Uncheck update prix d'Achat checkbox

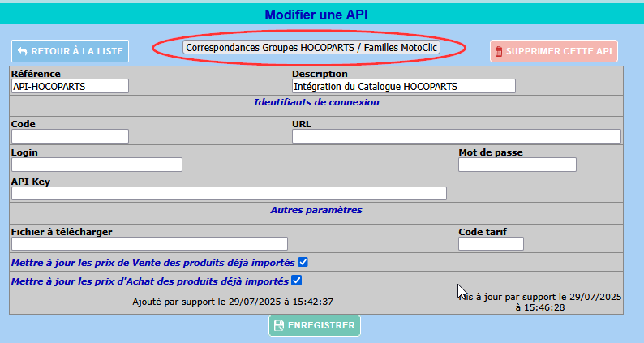coord(297,281)
